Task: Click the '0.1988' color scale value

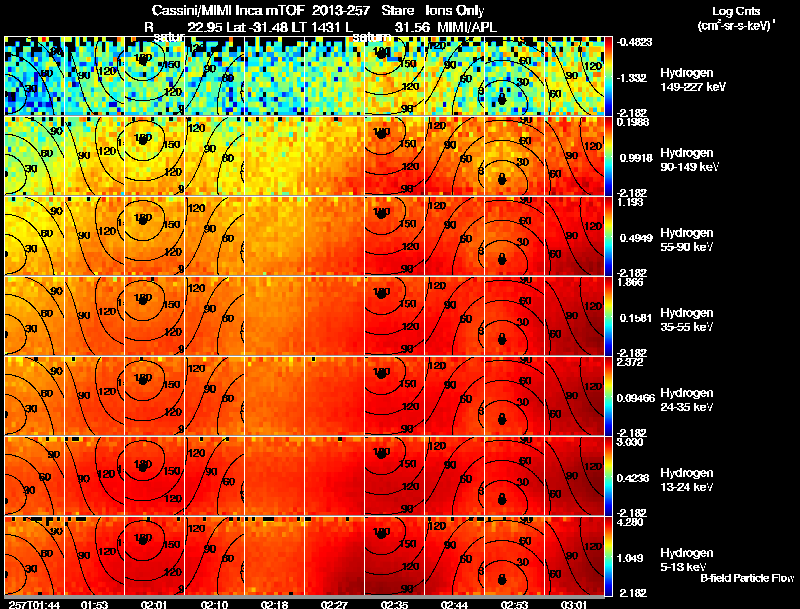Action: pyautogui.click(x=633, y=122)
